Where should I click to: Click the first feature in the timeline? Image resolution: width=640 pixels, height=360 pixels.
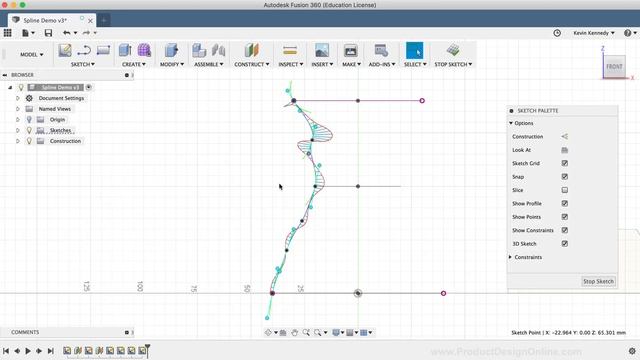point(67,351)
